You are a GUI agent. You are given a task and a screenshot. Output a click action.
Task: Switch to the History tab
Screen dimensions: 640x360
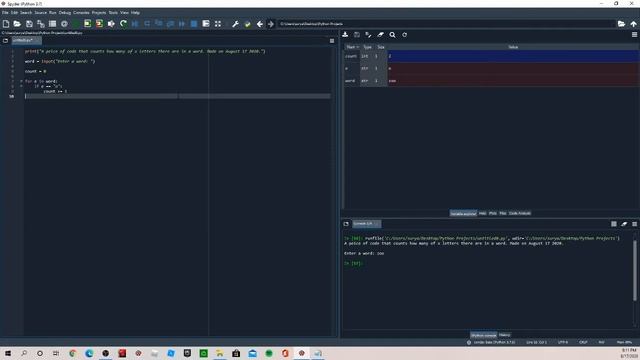[x=504, y=335]
